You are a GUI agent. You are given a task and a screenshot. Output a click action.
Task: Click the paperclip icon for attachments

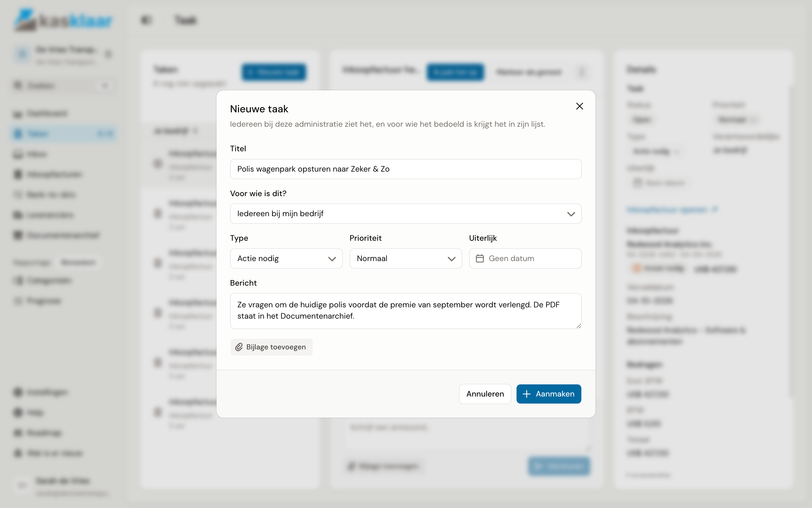(239, 347)
